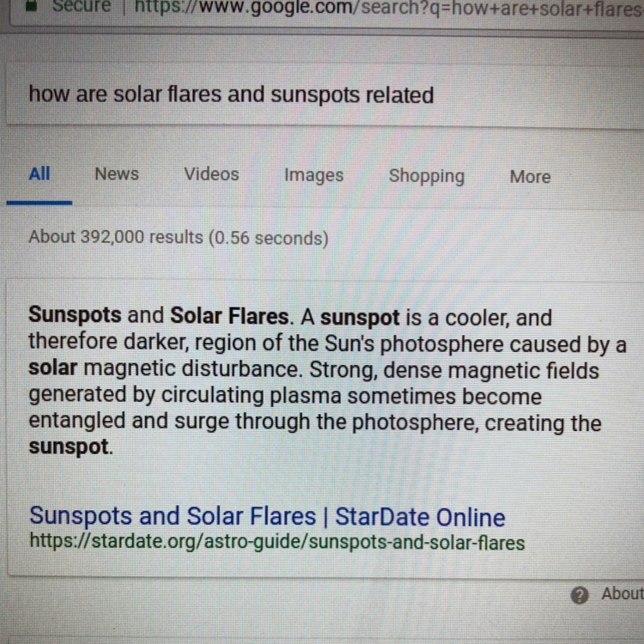This screenshot has height=644, width=644.
Task: Click the stardate.org/astro-guide URL under the result
Action: pos(276,543)
